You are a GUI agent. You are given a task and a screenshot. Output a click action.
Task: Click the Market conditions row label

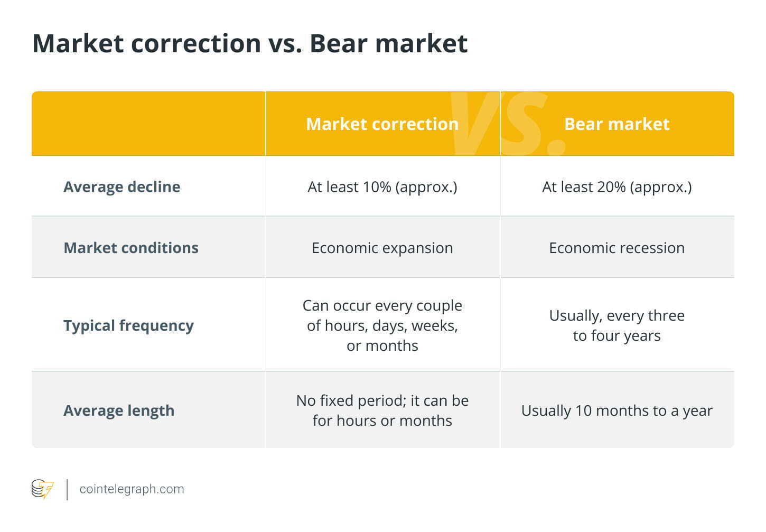coord(131,248)
